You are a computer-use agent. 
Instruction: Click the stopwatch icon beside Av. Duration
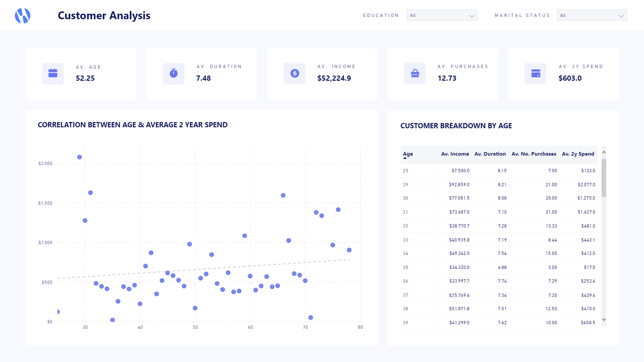point(174,74)
